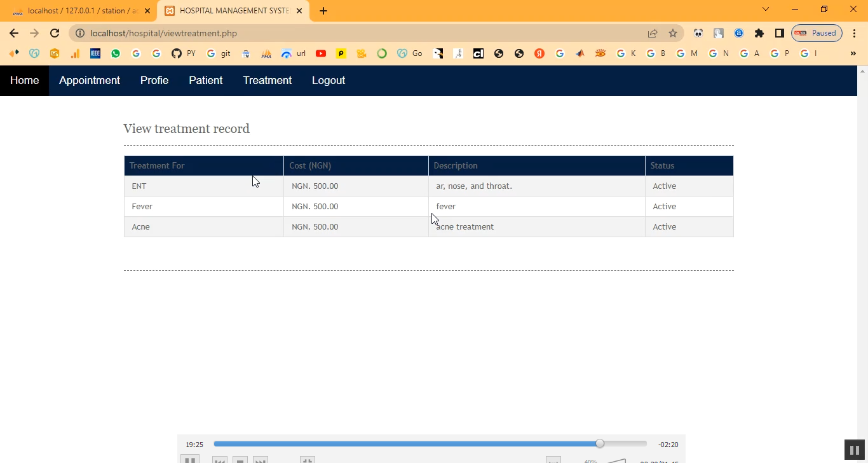Toggle the browser side panel
The height and width of the screenshot is (463, 868).
click(x=779, y=33)
